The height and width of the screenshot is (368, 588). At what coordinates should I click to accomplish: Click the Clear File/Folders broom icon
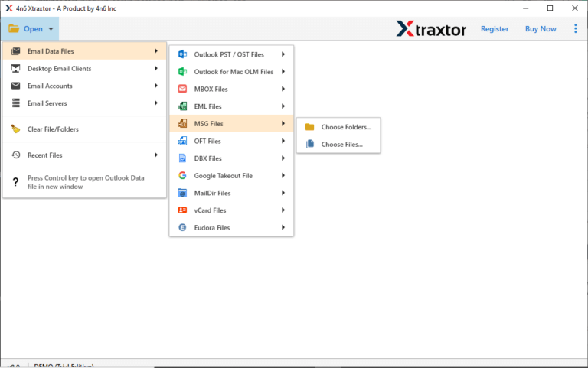coord(15,129)
